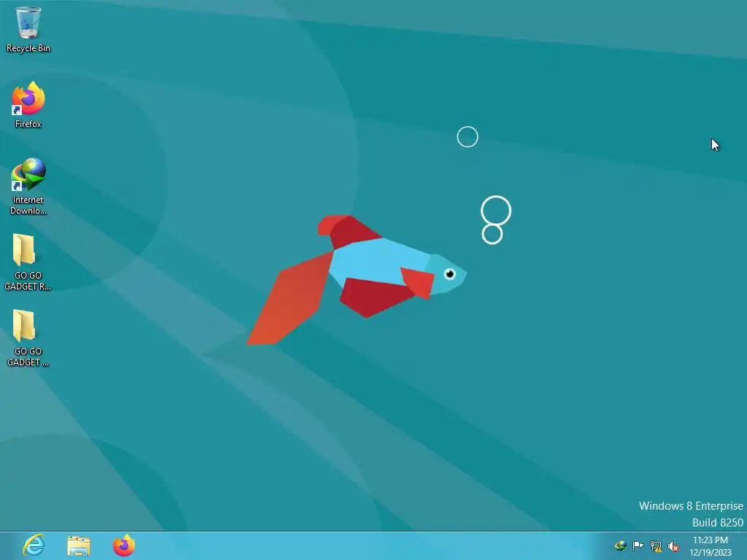Viewport: 747px width, 560px height.
Task: Launch Firefox from the taskbar
Action: [x=124, y=545]
